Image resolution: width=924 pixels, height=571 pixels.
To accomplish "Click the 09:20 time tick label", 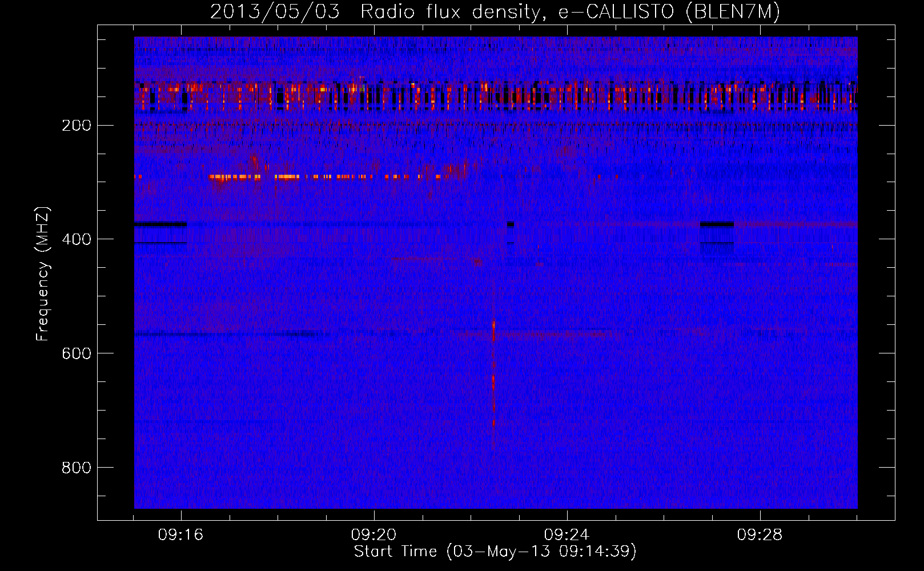I will [374, 535].
